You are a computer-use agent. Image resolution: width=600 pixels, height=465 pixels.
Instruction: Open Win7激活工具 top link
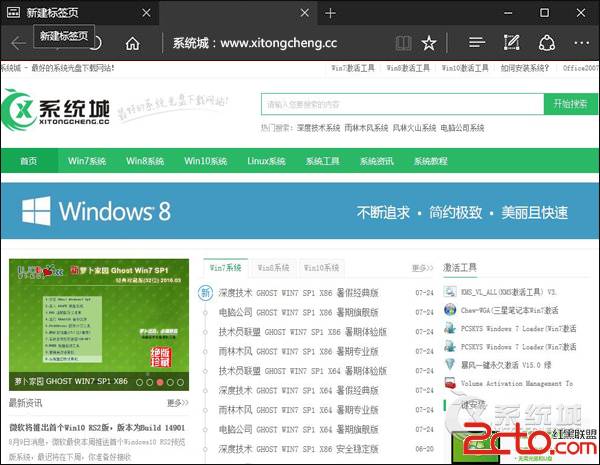point(353,68)
